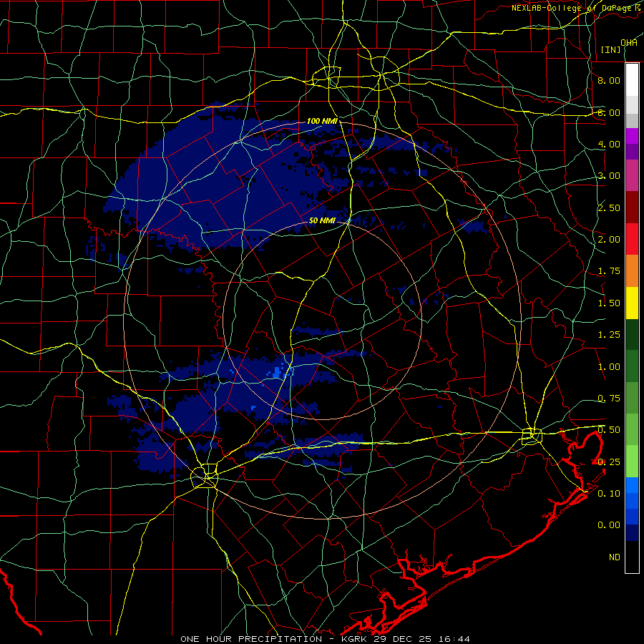Click the OHA product label

[629, 42]
